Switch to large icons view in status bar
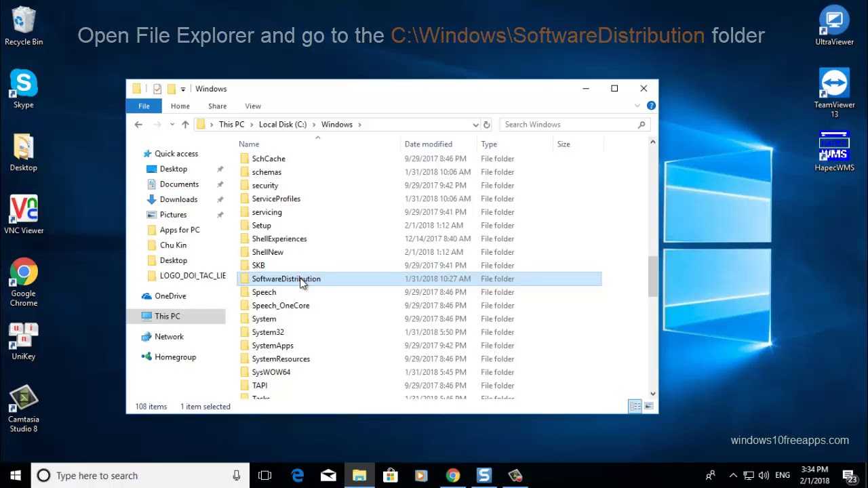Viewport: 868px width, 488px height. (649, 406)
